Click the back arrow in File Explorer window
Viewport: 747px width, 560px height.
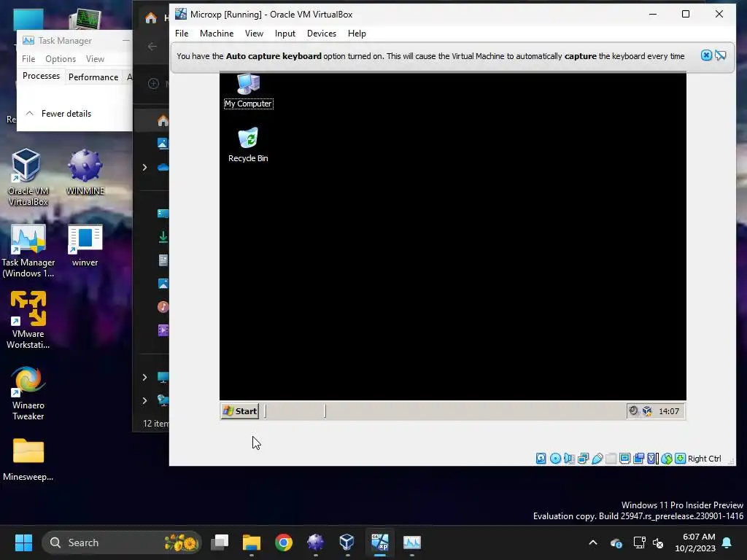click(152, 46)
